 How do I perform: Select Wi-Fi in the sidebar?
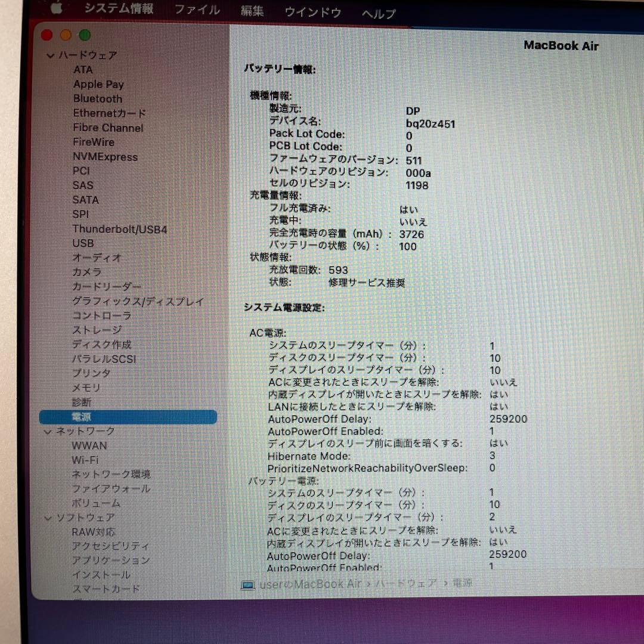pyautogui.click(x=85, y=460)
